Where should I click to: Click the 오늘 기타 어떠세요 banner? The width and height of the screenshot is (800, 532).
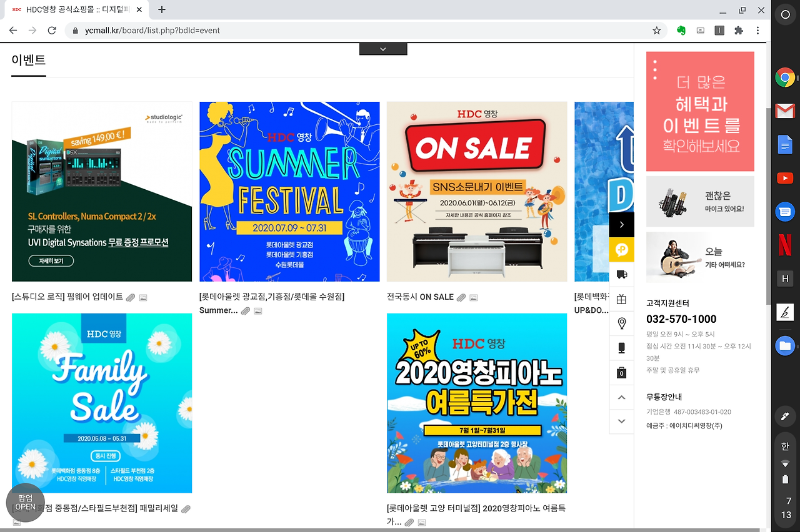coord(700,257)
